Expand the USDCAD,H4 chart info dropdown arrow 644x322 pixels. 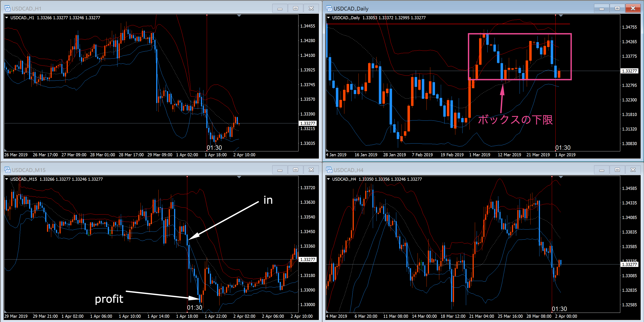tap(328, 179)
